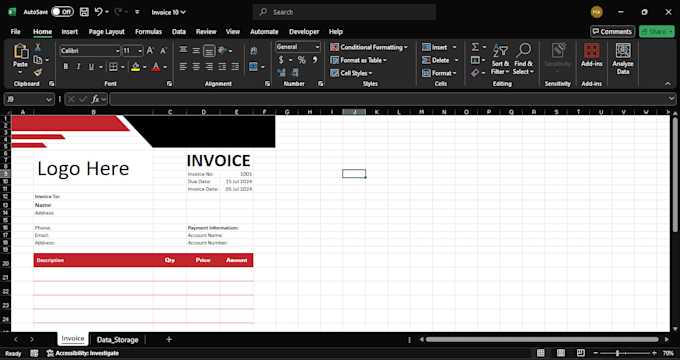Open the Add-ins button
The height and width of the screenshot is (360, 680).
click(592, 55)
